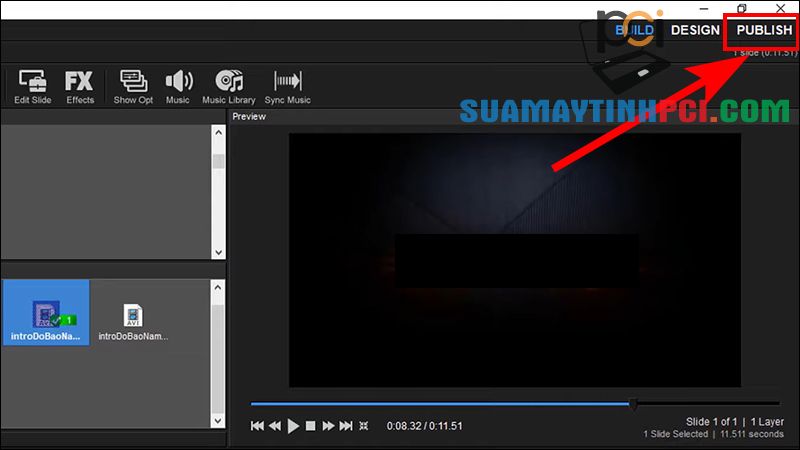The image size is (800, 450).
Task: Click the 'Slide 1 of 1' status text
Action: click(711, 421)
